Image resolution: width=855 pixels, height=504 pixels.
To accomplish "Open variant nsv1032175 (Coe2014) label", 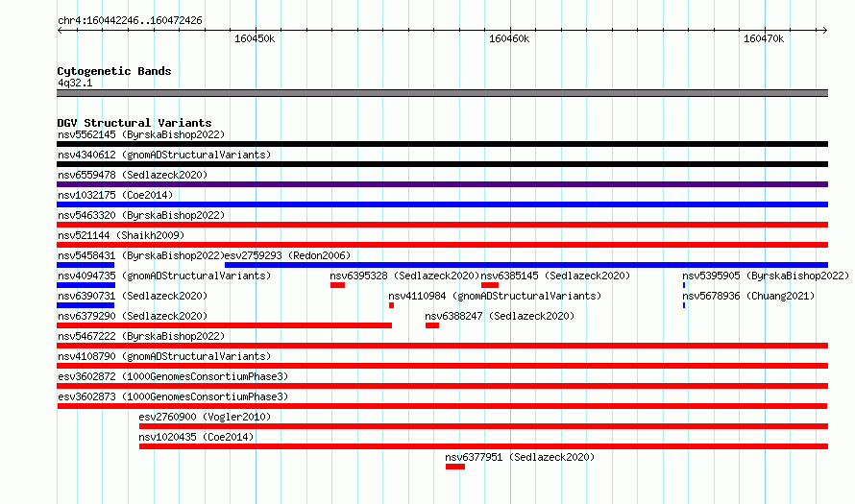I will pyautogui.click(x=115, y=195).
